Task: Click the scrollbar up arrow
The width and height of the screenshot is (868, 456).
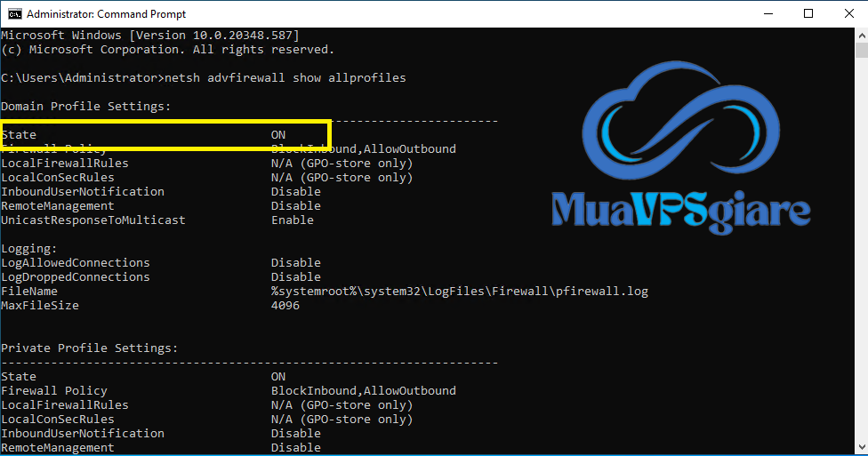Action: coord(860,35)
